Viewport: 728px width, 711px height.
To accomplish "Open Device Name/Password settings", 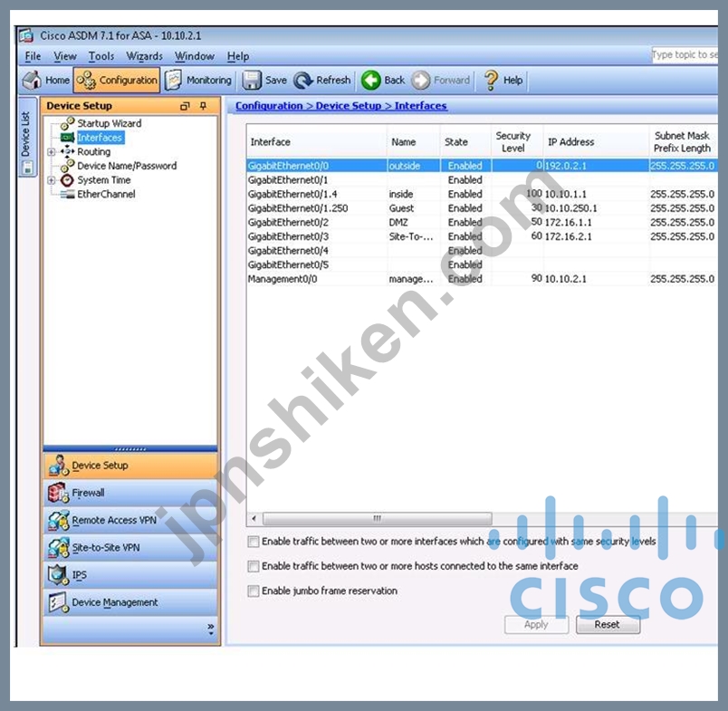I will click(x=127, y=166).
